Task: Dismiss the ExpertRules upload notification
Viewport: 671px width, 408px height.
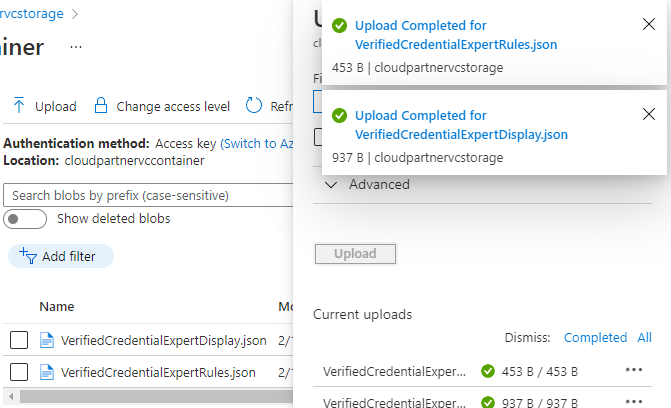Action: 648,25
